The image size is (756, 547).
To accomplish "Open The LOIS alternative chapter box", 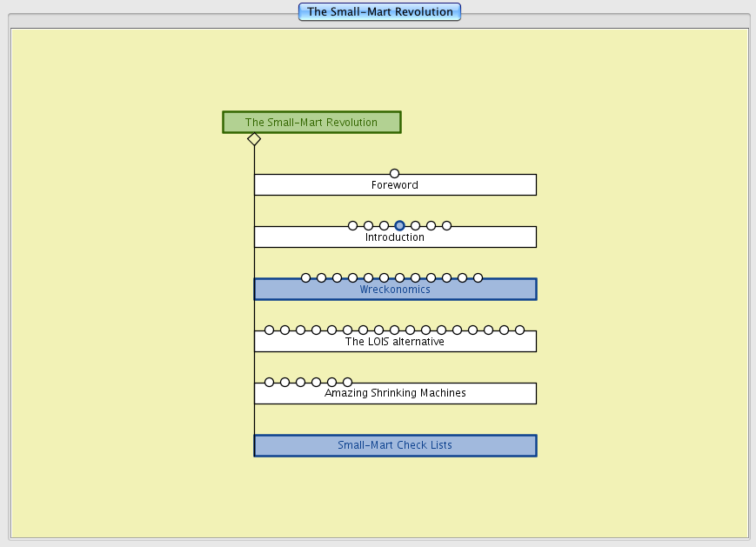I will coord(395,343).
